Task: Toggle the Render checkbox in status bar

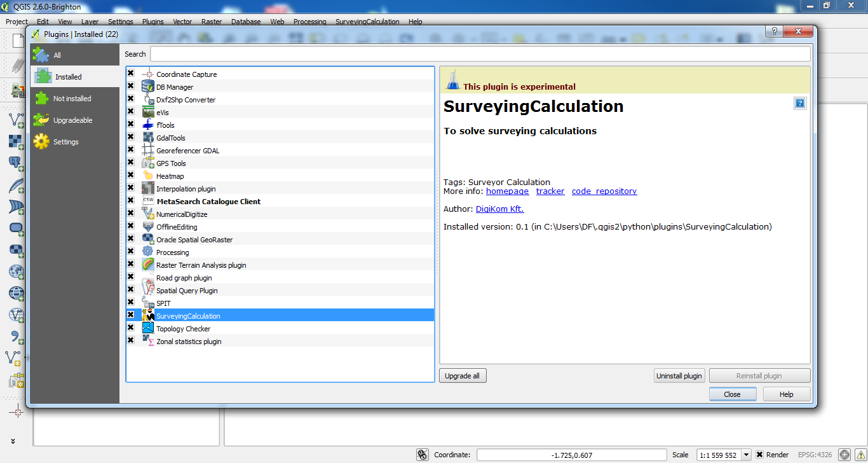Action: click(x=760, y=455)
